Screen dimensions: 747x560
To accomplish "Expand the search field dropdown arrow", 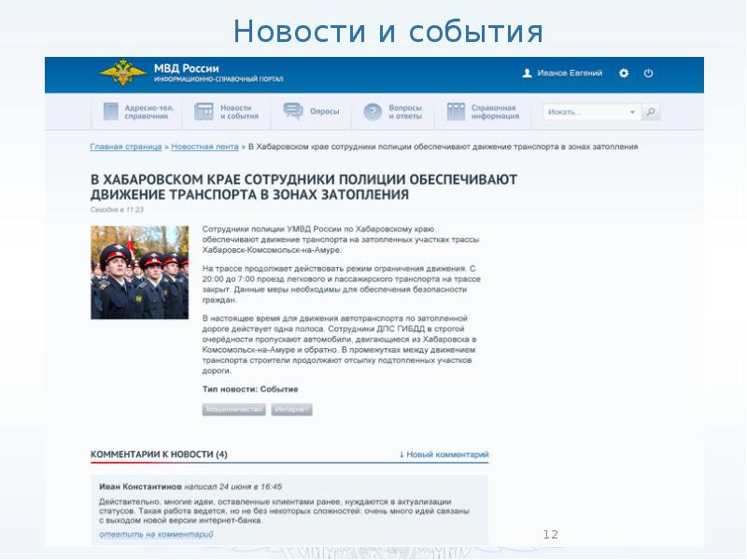I will (633, 112).
